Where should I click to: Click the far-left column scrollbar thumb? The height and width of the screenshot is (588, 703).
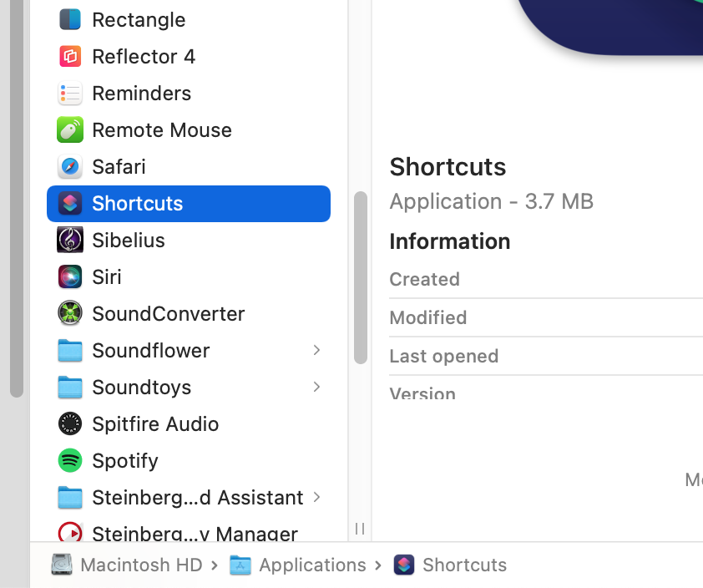coord(17,197)
